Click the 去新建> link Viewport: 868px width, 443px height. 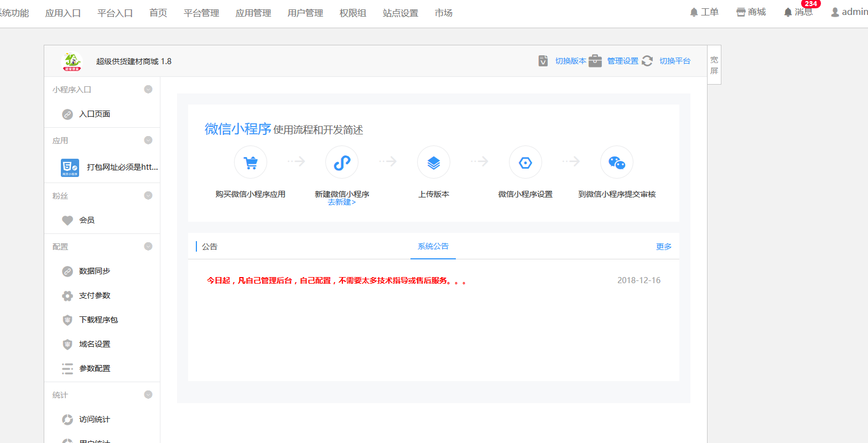[x=341, y=202]
